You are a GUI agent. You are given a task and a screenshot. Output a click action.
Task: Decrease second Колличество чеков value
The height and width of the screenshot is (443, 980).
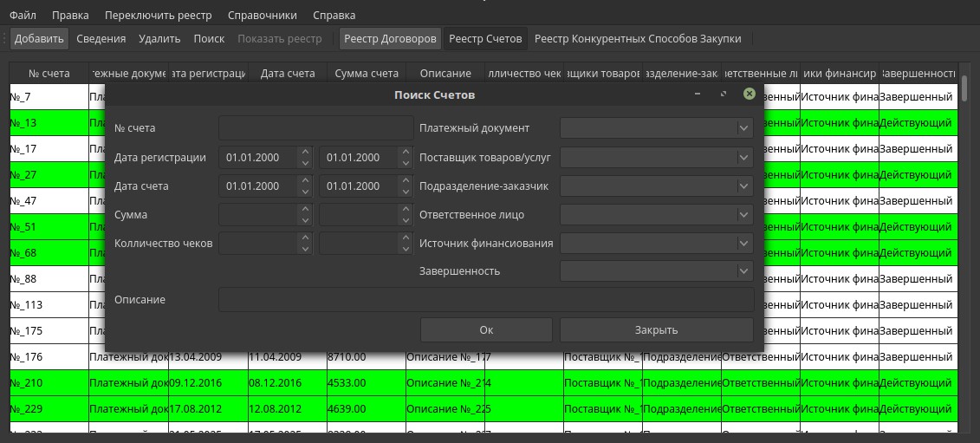click(406, 249)
